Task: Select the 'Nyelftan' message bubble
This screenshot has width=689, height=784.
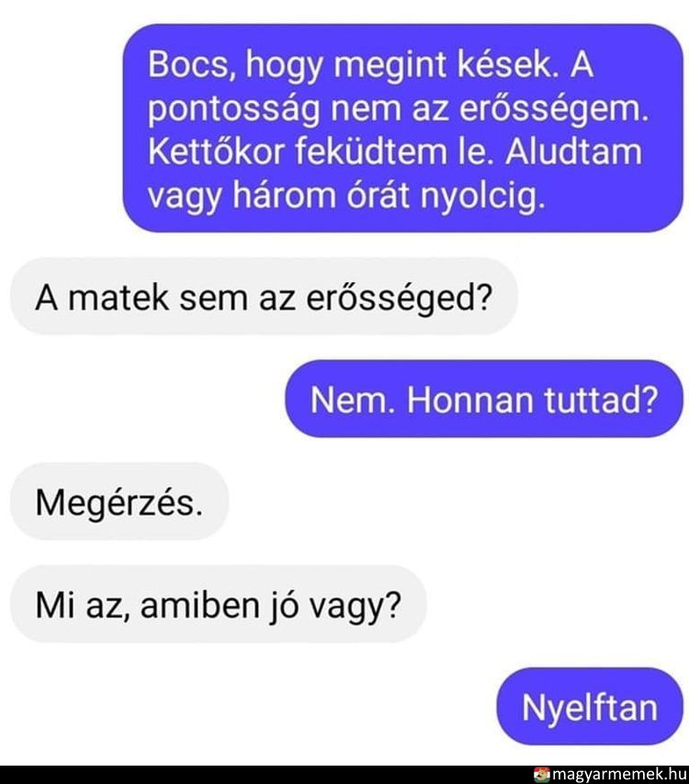Action: [590, 707]
